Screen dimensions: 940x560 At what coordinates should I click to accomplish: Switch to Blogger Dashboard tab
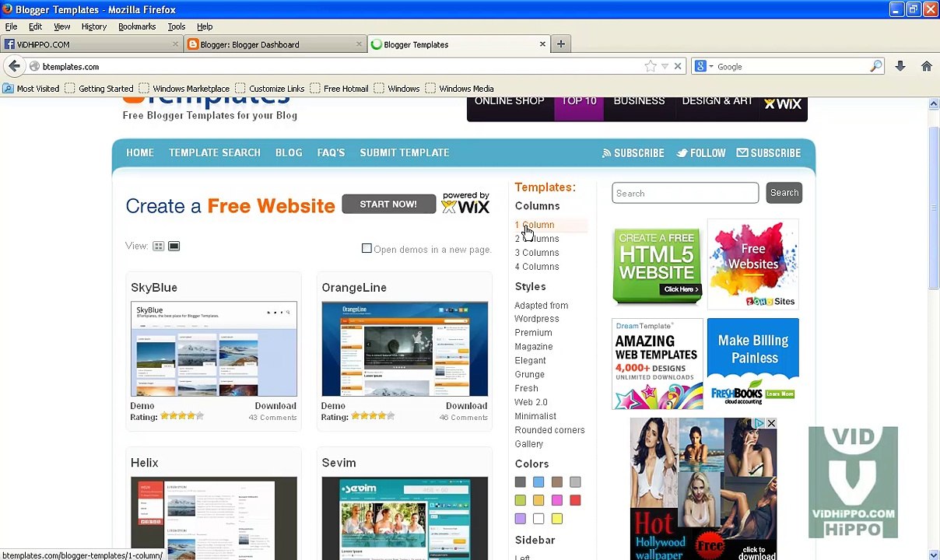(x=275, y=44)
